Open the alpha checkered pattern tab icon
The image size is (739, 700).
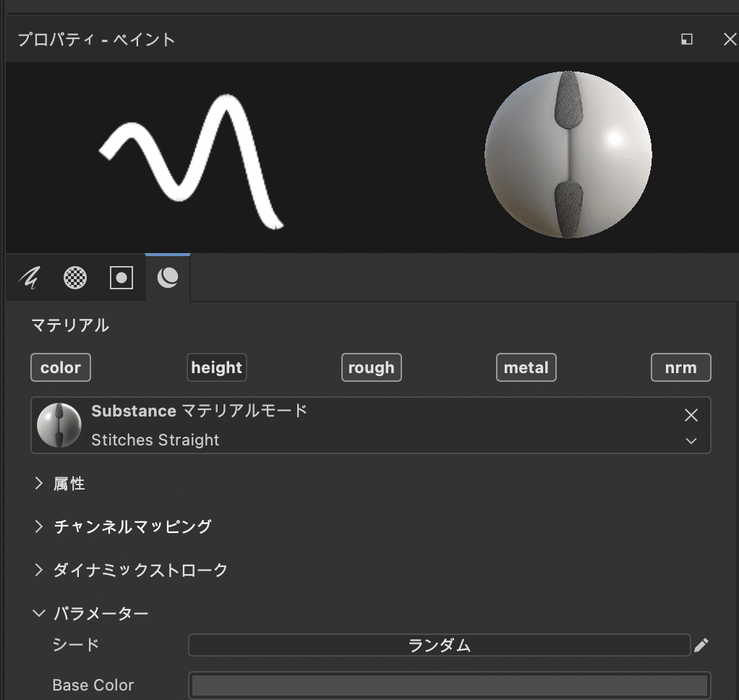pyautogui.click(x=75, y=278)
